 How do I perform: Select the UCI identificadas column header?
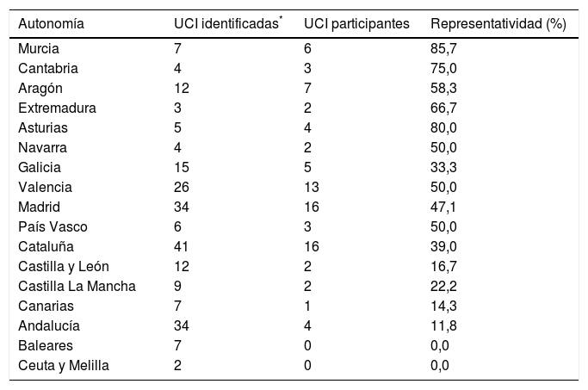click(226, 23)
